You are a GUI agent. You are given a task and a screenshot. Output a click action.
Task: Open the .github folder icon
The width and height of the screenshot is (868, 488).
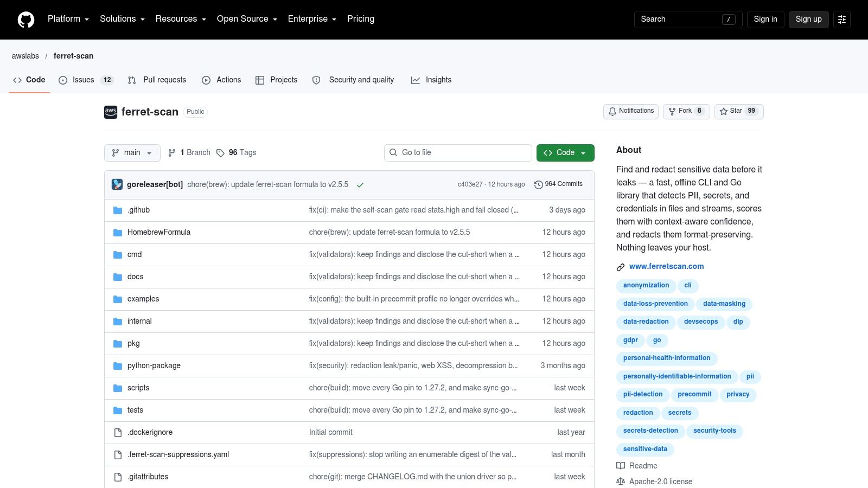tap(118, 210)
